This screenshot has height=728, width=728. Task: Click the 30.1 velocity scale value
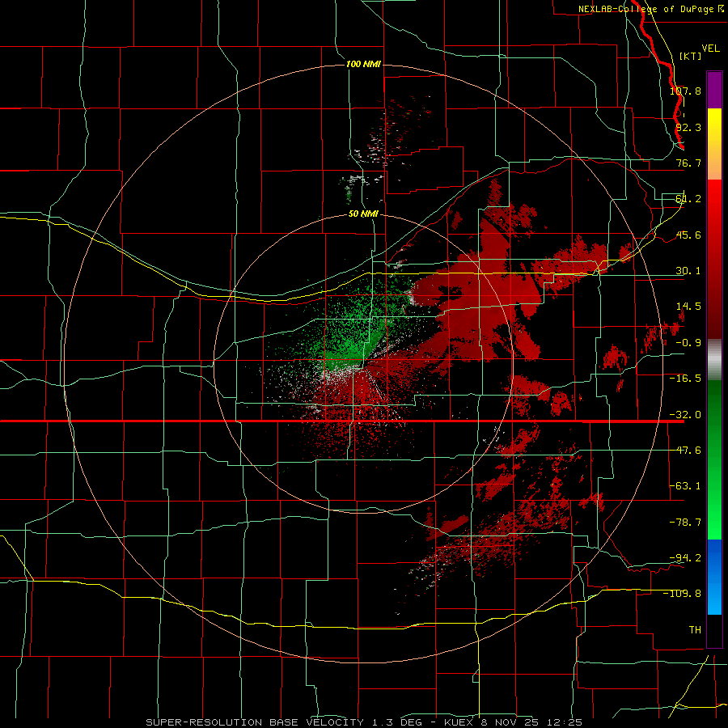point(688,271)
